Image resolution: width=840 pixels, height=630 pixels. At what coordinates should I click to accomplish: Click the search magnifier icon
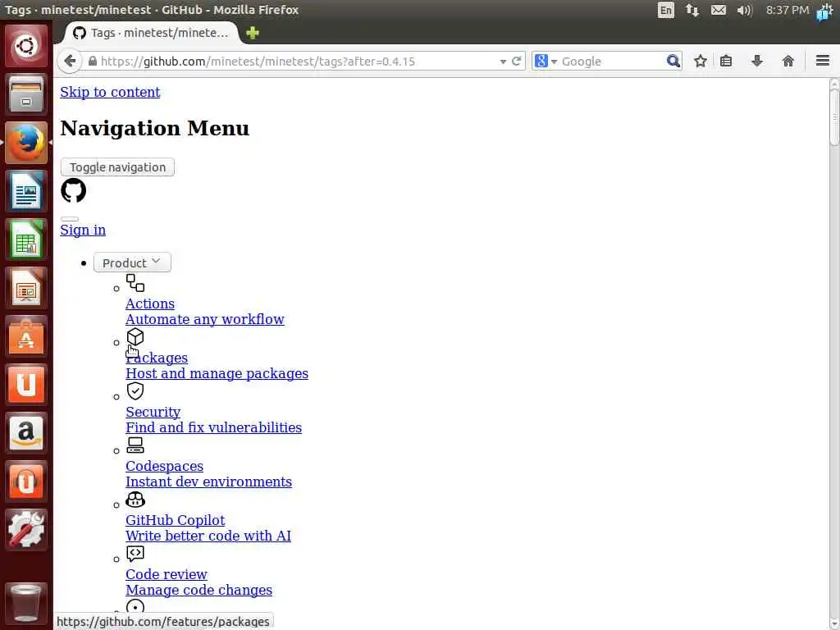tap(673, 61)
